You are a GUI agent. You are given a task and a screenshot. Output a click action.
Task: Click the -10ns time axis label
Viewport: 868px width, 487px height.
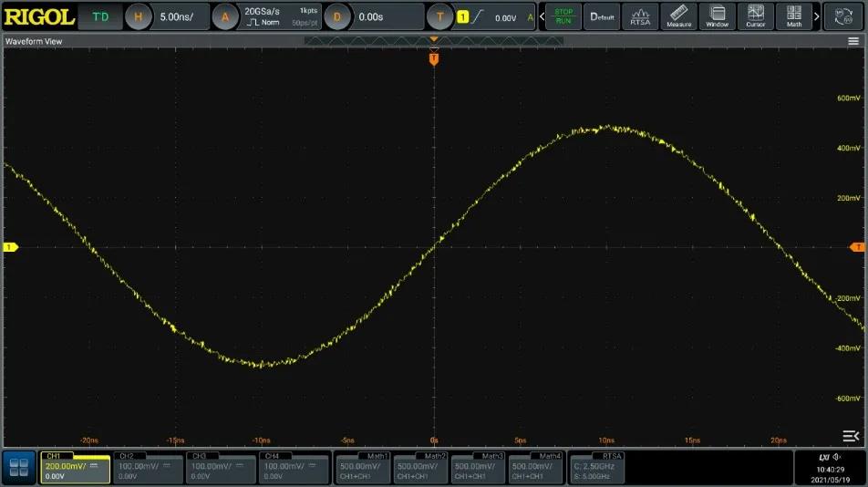(261, 440)
